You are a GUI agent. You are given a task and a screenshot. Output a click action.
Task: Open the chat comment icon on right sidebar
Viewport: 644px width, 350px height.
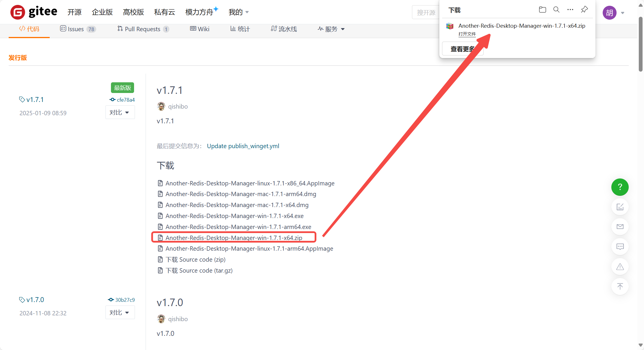coord(620,247)
